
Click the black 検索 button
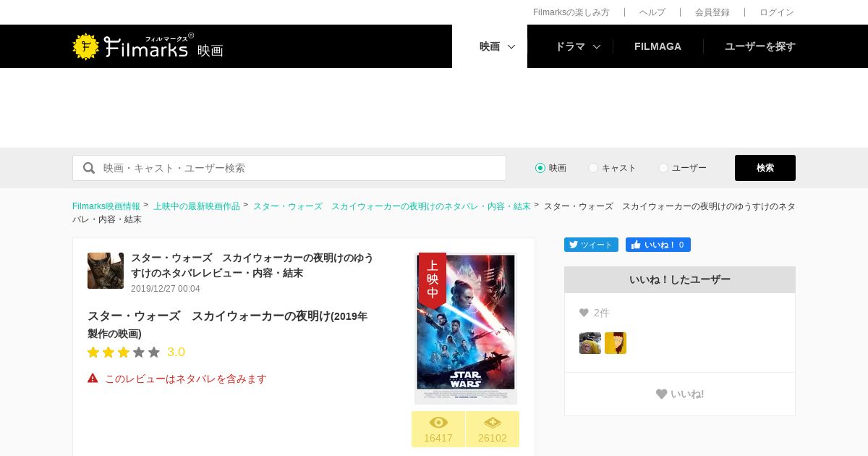click(x=765, y=168)
